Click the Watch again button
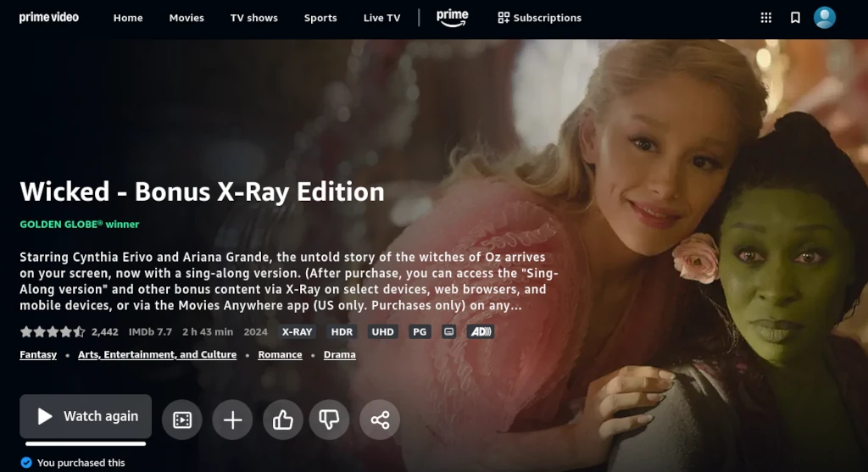 coord(86,416)
